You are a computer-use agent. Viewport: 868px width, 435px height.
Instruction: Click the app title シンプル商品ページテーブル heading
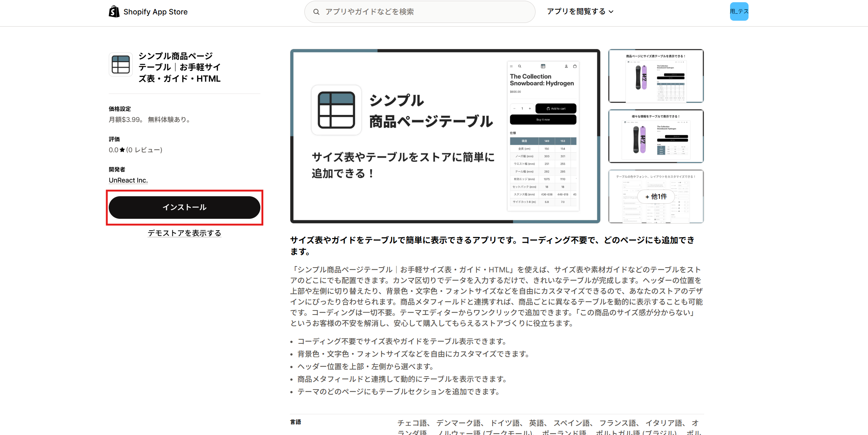180,67
